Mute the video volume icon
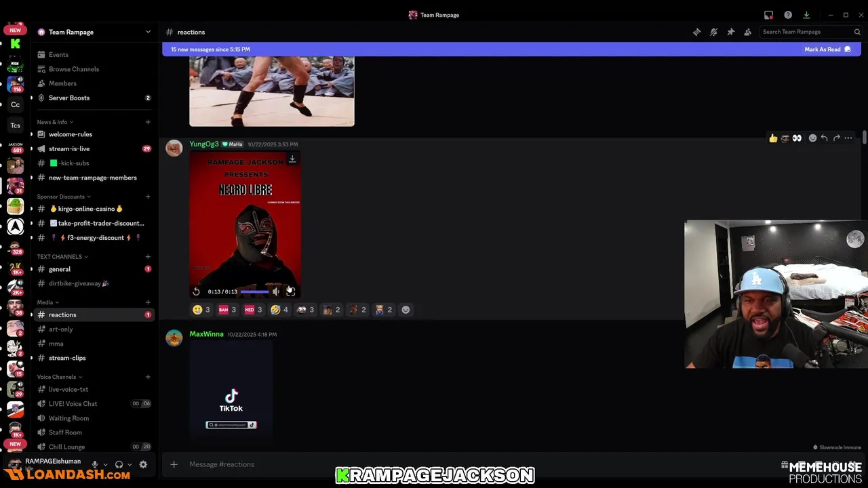 click(x=276, y=291)
